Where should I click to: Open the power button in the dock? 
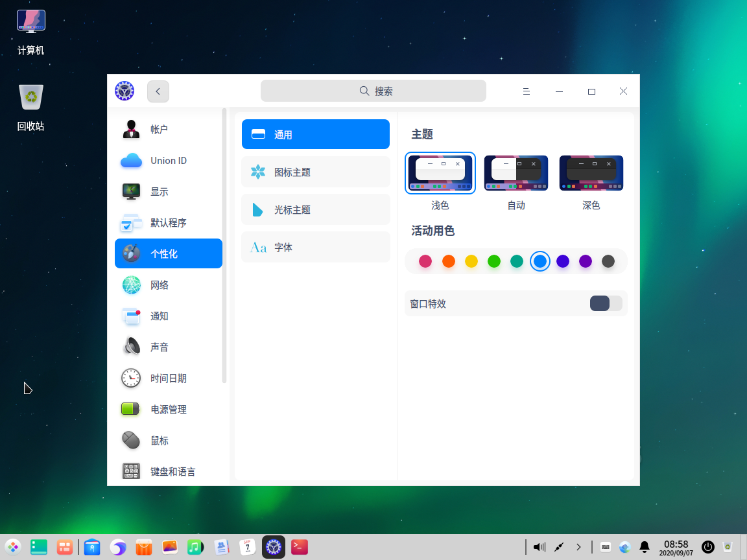tap(708, 547)
